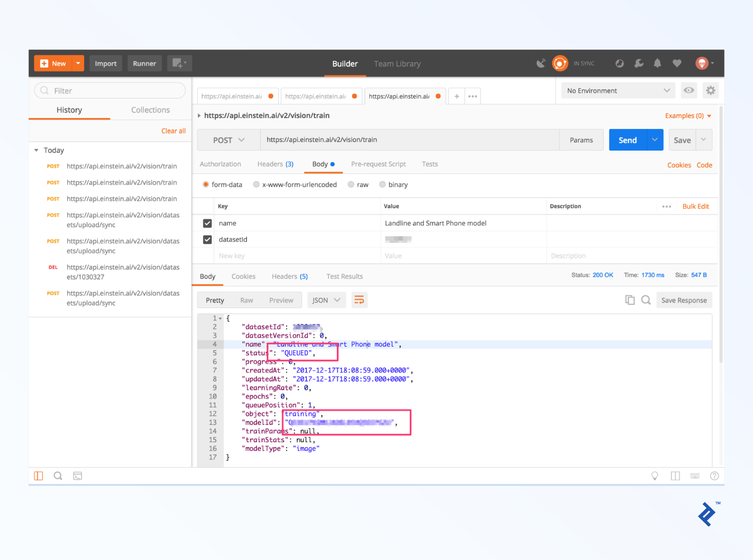Select the raw body type radio button
753x560 pixels.
click(x=351, y=184)
